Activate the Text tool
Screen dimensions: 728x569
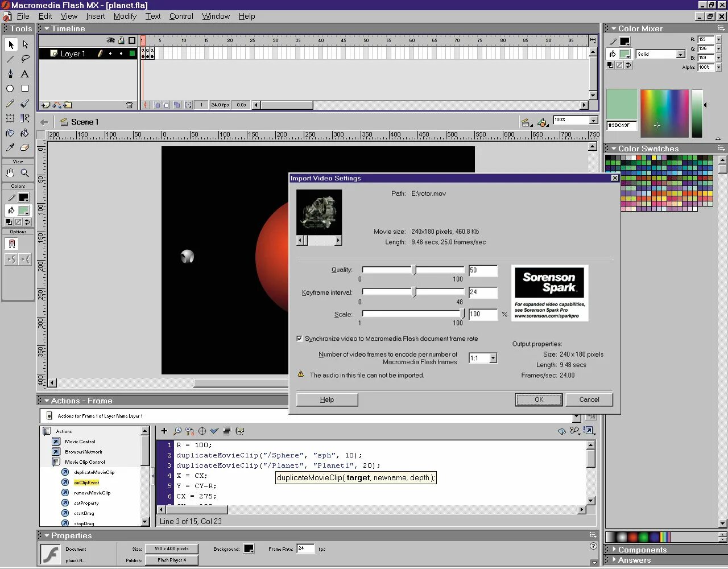[x=25, y=74]
